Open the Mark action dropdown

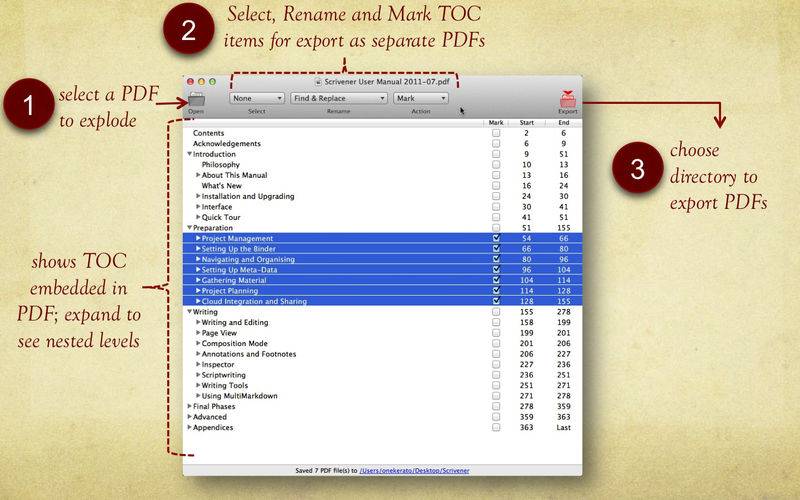(421, 98)
